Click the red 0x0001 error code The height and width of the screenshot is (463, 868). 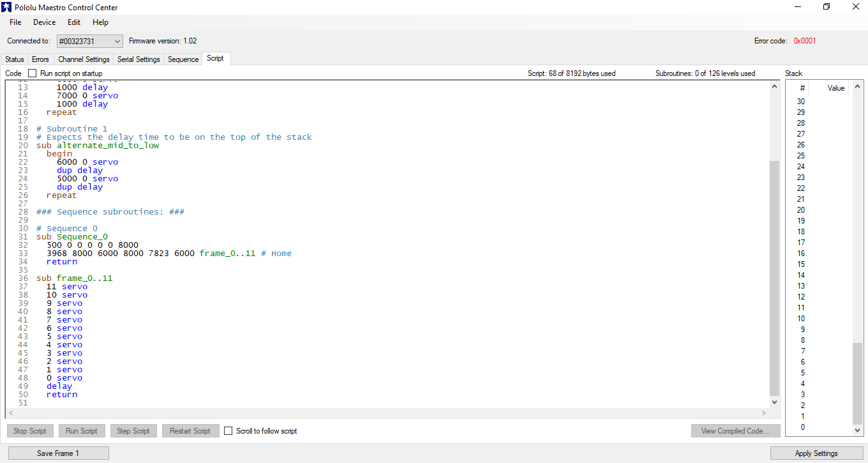(804, 40)
